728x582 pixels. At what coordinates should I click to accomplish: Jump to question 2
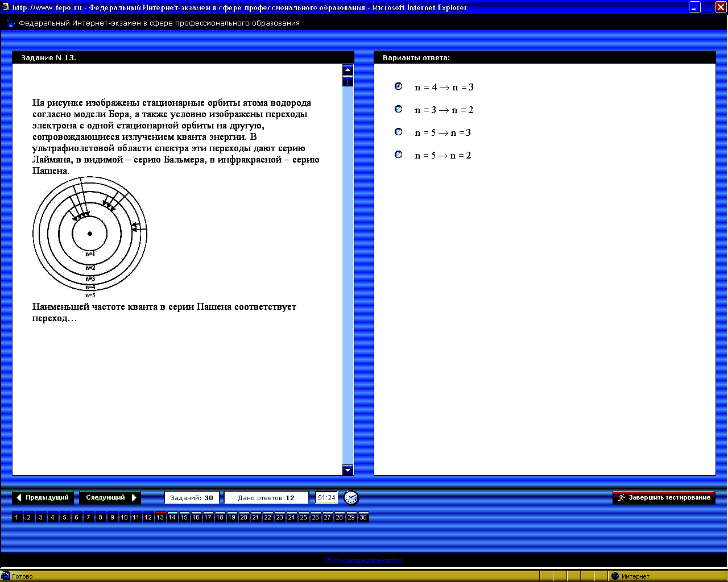pos(28,517)
